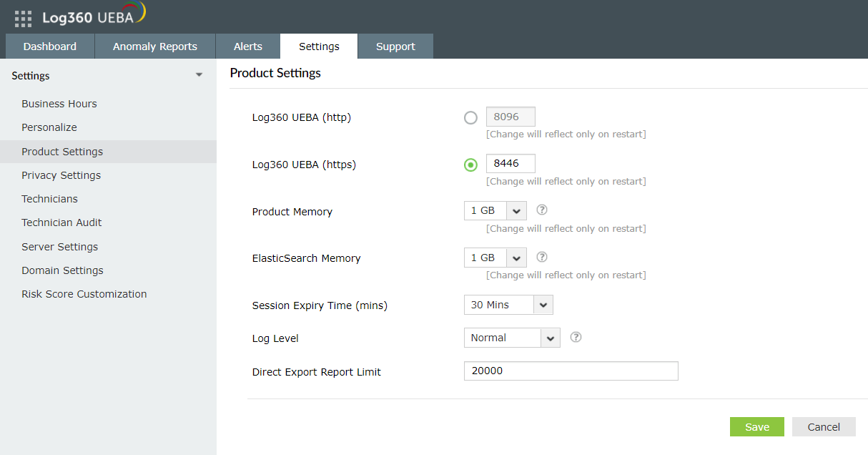Click the Save button
The width and height of the screenshot is (868, 455).
click(757, 427)
